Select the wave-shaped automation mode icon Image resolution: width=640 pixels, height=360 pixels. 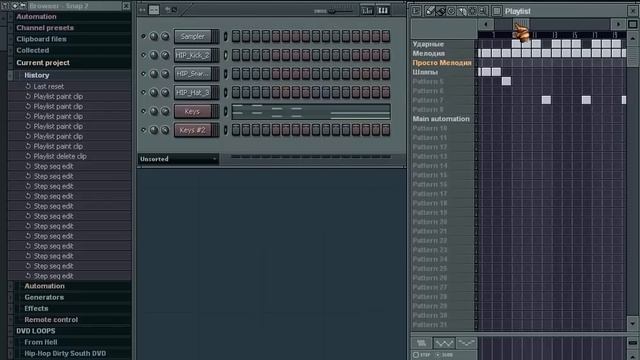pyautogui.click(x=443, y=343)
